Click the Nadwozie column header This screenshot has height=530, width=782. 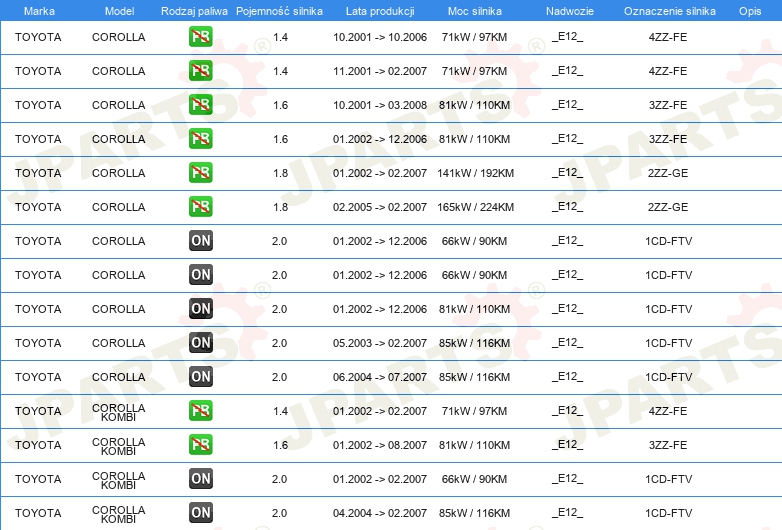point(570,11)
